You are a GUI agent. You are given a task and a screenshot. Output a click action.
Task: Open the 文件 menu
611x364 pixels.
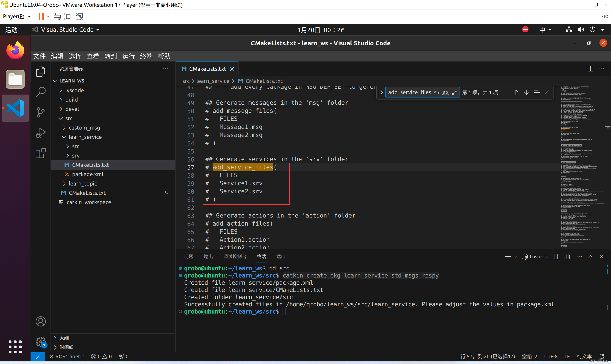(x=39, y=56)
